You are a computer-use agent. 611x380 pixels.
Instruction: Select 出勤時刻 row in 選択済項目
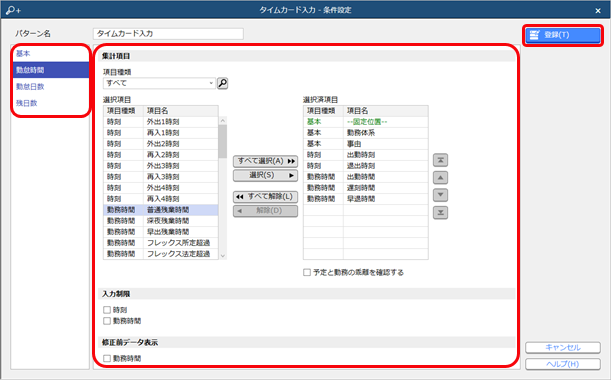pos(366,155)
